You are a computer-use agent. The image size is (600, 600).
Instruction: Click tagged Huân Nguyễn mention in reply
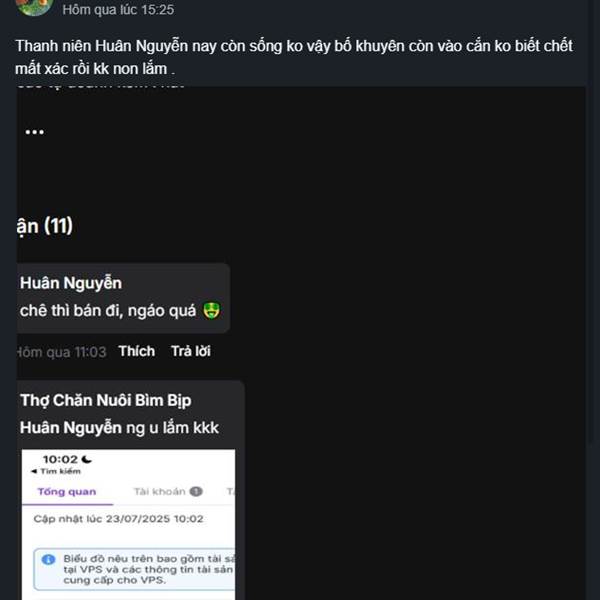[x=71, y=427]
